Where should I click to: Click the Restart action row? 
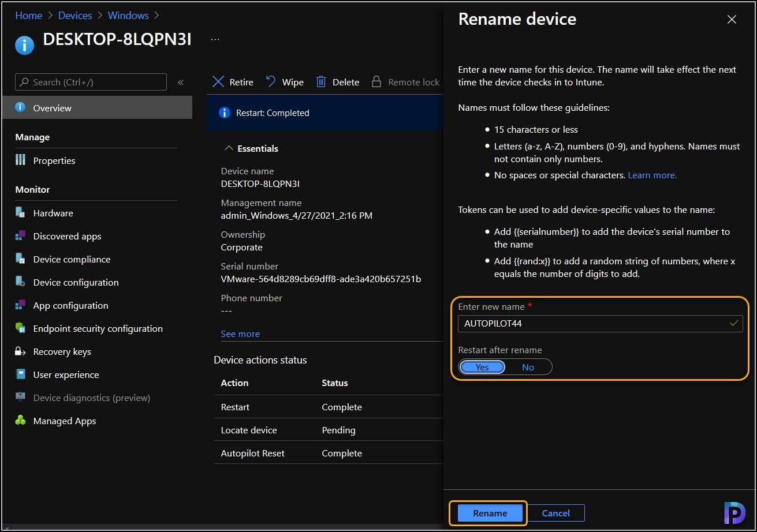(x=329, y=407)
